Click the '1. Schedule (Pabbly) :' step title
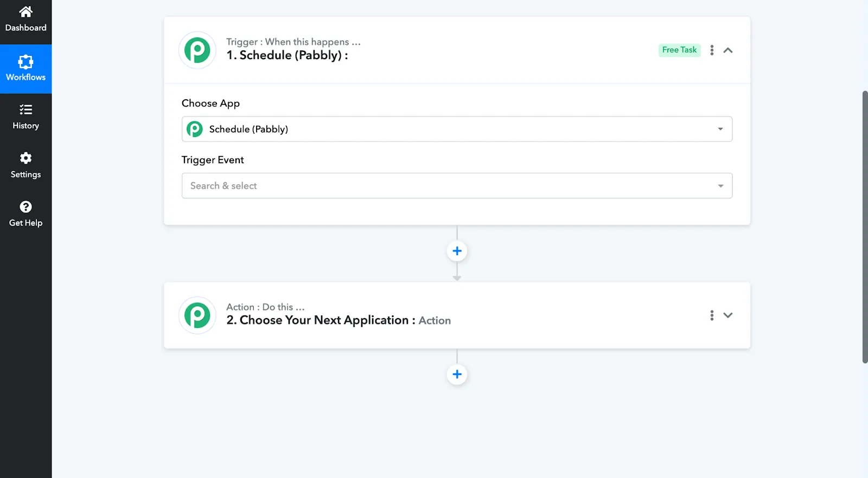This screenshot has width=868, height=478. pyautogui.click(x=287, y=55)
